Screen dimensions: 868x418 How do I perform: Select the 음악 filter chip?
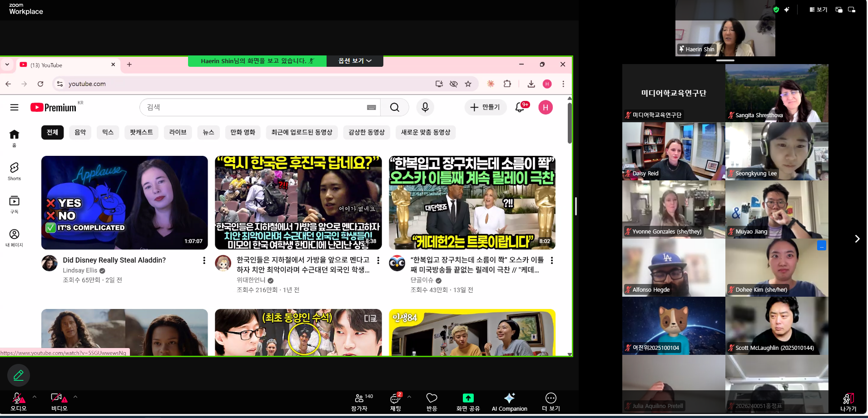(x=80, y=132)
